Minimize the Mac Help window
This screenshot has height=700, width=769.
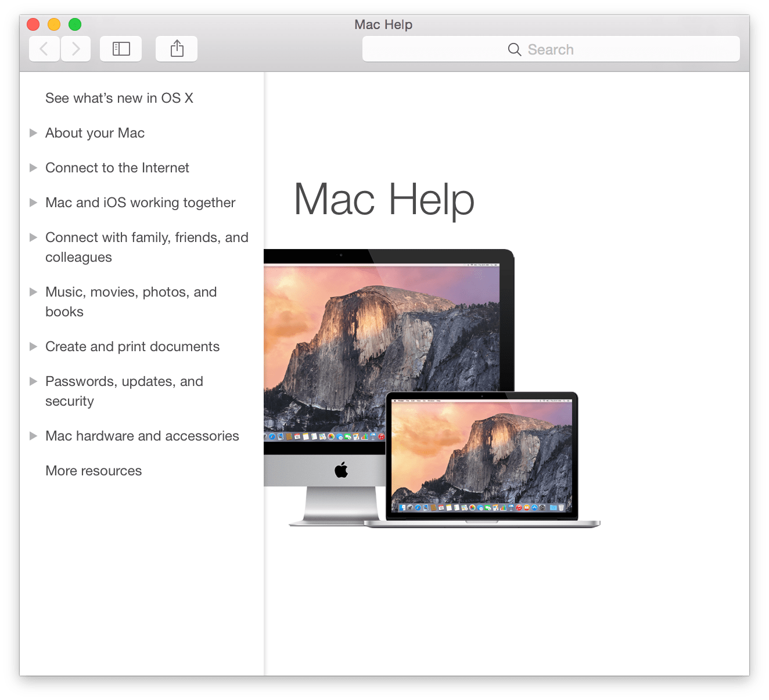tap(54, 24)
